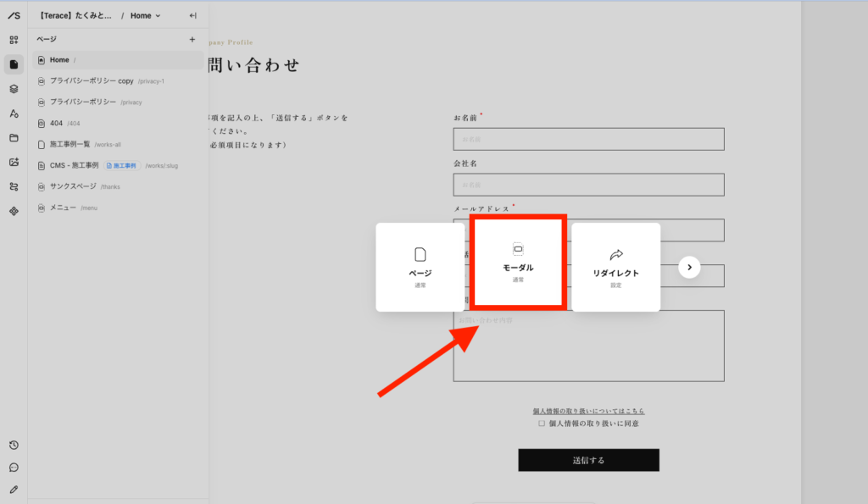
Task: Click the next arrow beside リダイレクト card
Action: click(x=689, y=268)
